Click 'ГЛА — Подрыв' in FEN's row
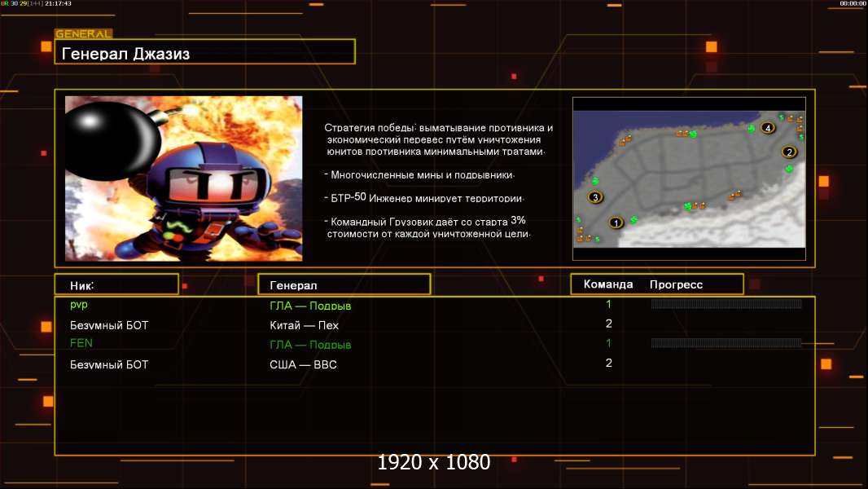This screenshot has width=868, height=489. pyautogui.click(x=310, y=345)
